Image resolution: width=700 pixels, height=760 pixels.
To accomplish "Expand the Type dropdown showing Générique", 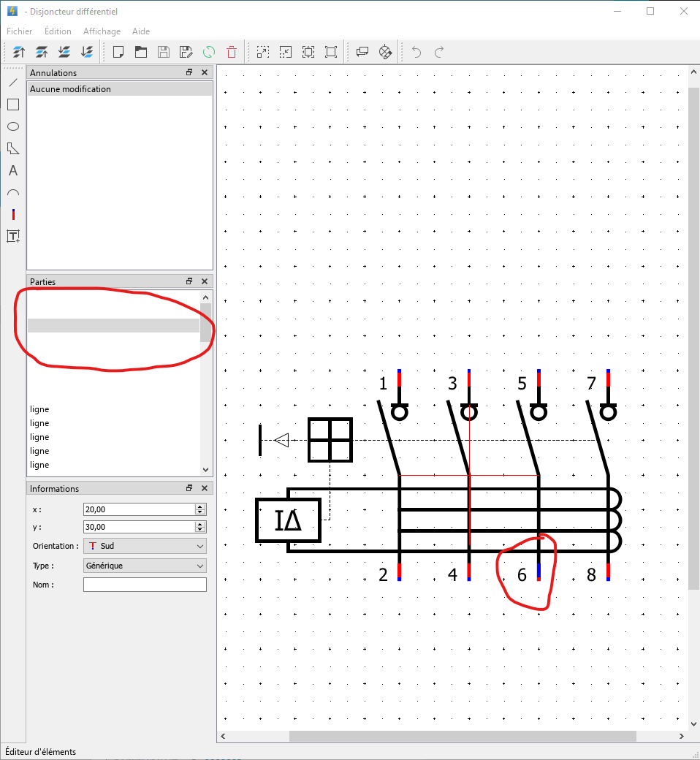I will (x=145, y=566).
